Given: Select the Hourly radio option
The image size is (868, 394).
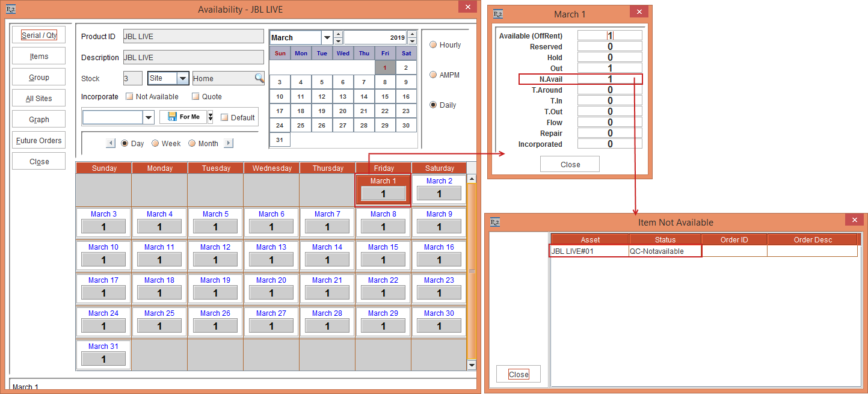Looking at the screenshot, I should (x=433, y=45).
